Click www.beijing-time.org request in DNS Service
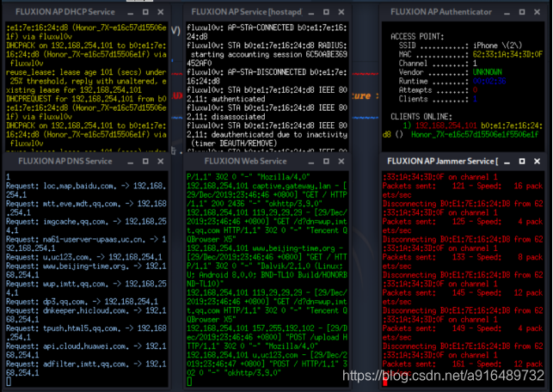Viewport: 553px width, 392px height. (x=86, y=271)
